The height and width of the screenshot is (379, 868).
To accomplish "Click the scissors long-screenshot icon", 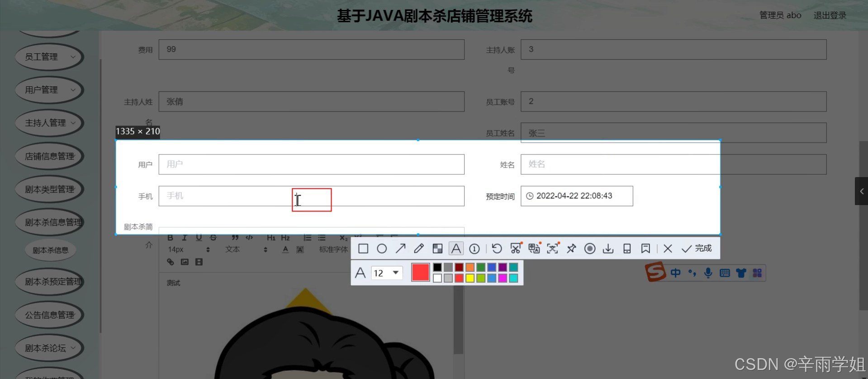I will click(516, 248).
